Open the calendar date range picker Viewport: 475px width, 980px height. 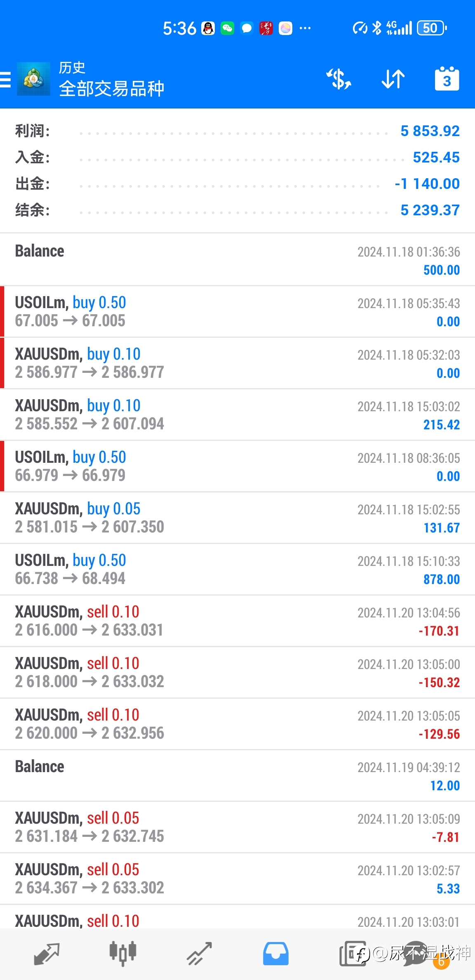pyautogui.click(x=447, y=78)
